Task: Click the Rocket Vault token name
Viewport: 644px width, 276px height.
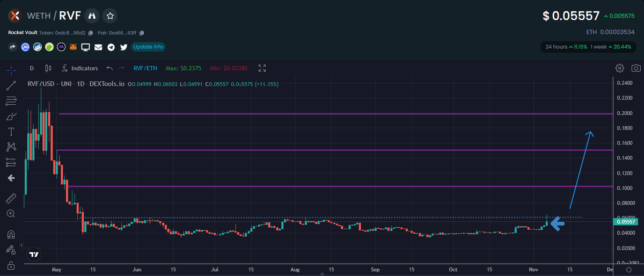Action: [x=23, y=33]
